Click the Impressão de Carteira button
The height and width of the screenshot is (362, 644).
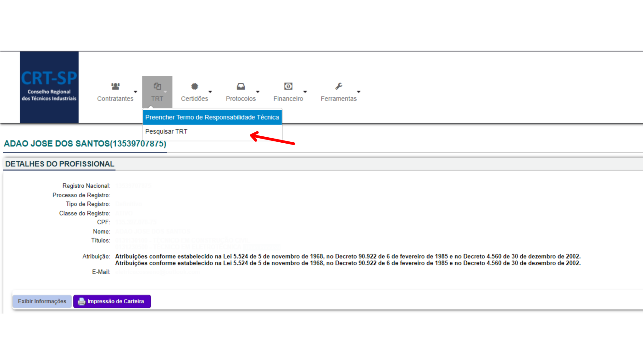(x=112, y=301)
